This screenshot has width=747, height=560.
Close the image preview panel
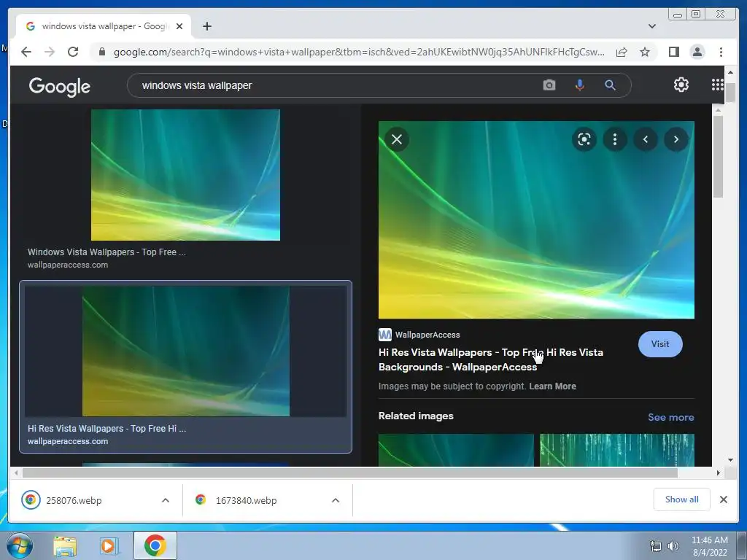click(396, 139)
